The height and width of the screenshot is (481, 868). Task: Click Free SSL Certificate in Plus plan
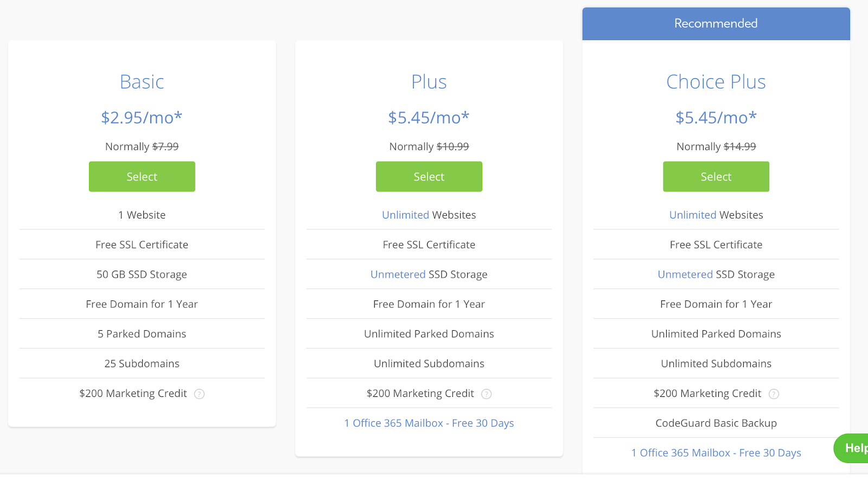click(x=429, y=245)
